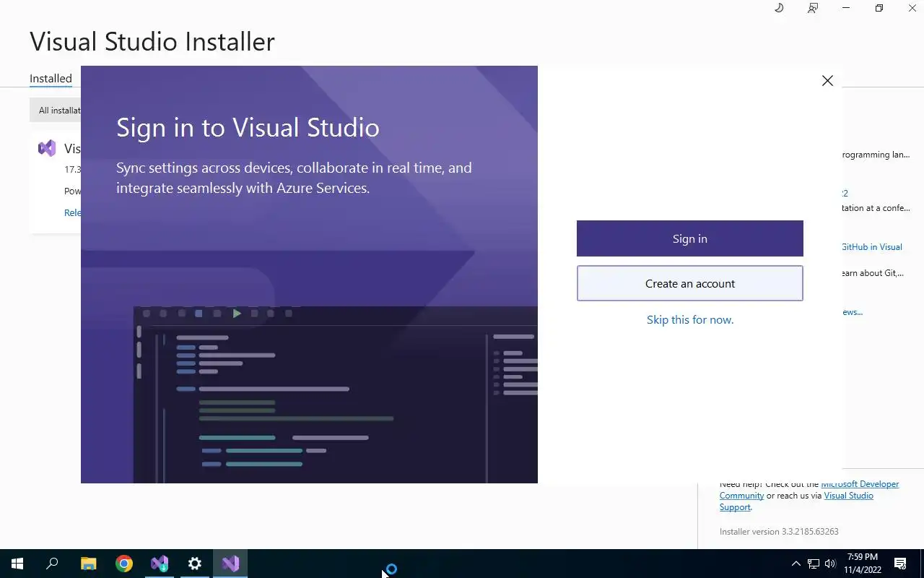Switch to Visual Studio taskbar icon

230,564
